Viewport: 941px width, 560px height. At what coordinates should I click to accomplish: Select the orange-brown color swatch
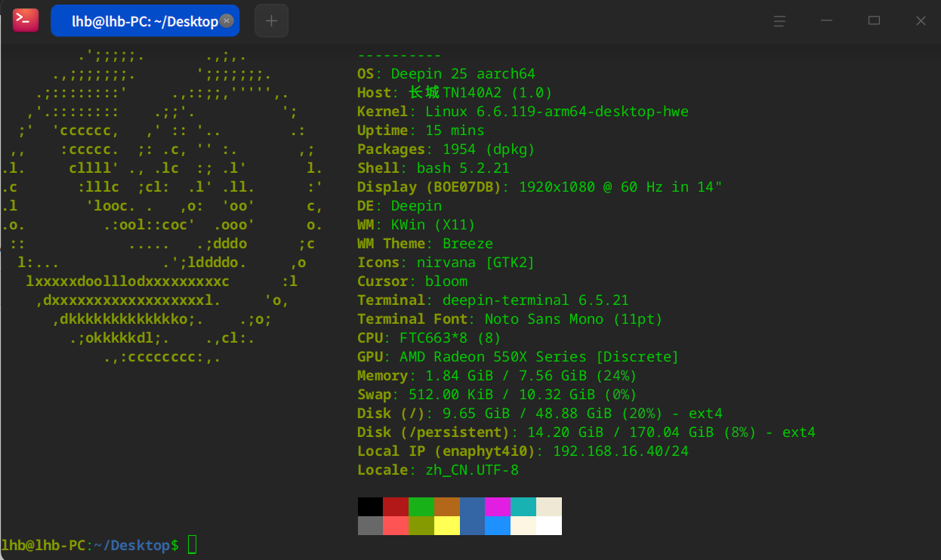[447, 506]
